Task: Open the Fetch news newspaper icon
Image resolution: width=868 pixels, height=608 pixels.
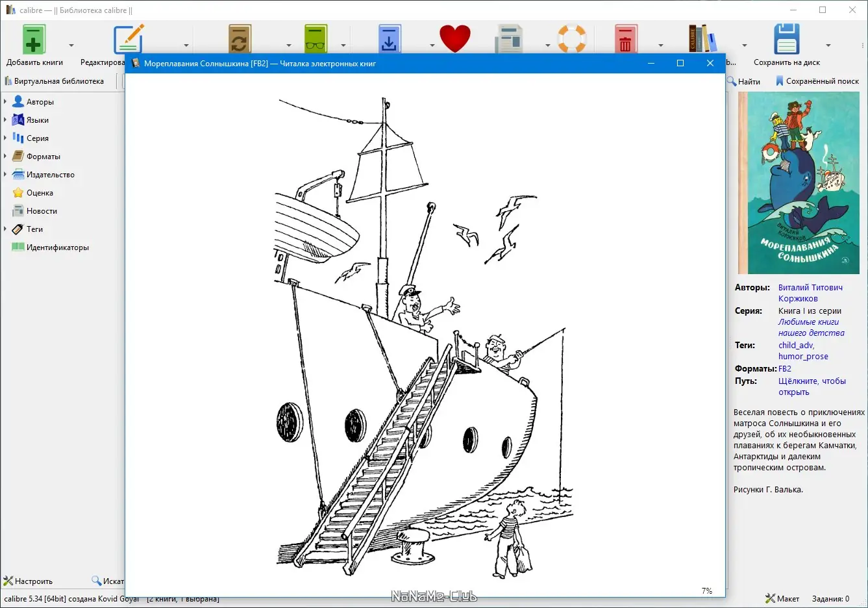Action: pyautogui.click(x=509, y=39)
